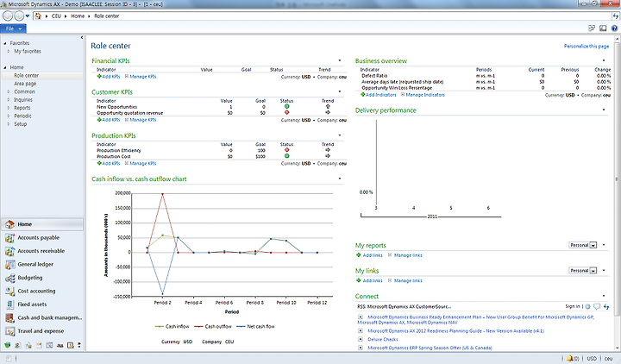Click the document icon in the status bar
This screenshot has width=621, height=364.
(x=8, y=359)
